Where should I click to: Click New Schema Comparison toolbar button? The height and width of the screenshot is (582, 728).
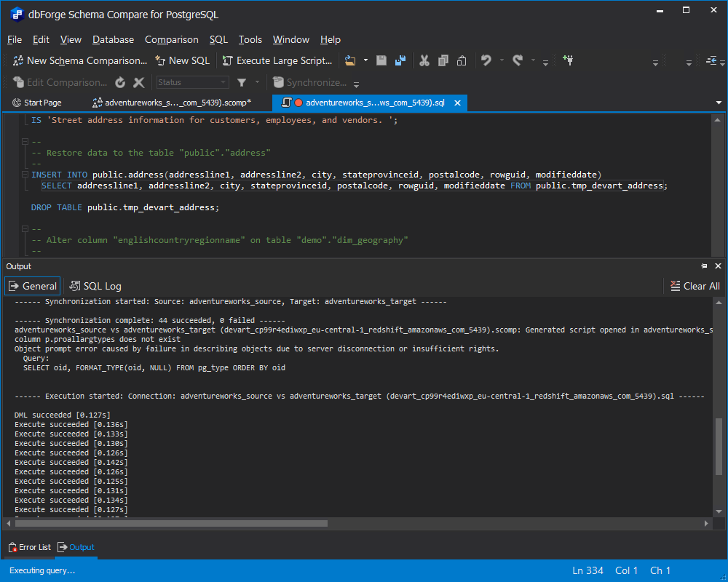coord(79,60)
